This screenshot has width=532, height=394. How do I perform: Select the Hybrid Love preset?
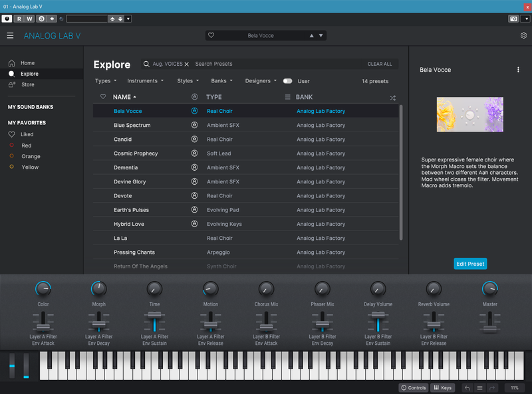[x=245, y=224]
